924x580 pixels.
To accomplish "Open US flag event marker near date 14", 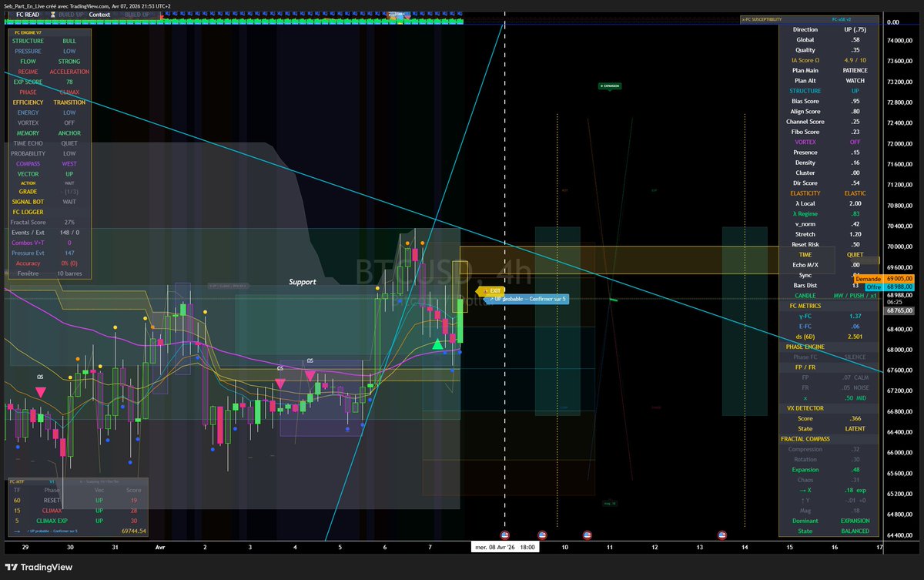I will pyautogui.click(x=722, y=534).
